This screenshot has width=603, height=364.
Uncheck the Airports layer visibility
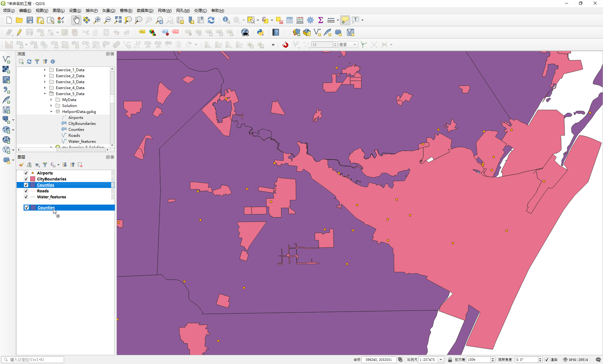(26, 173)
